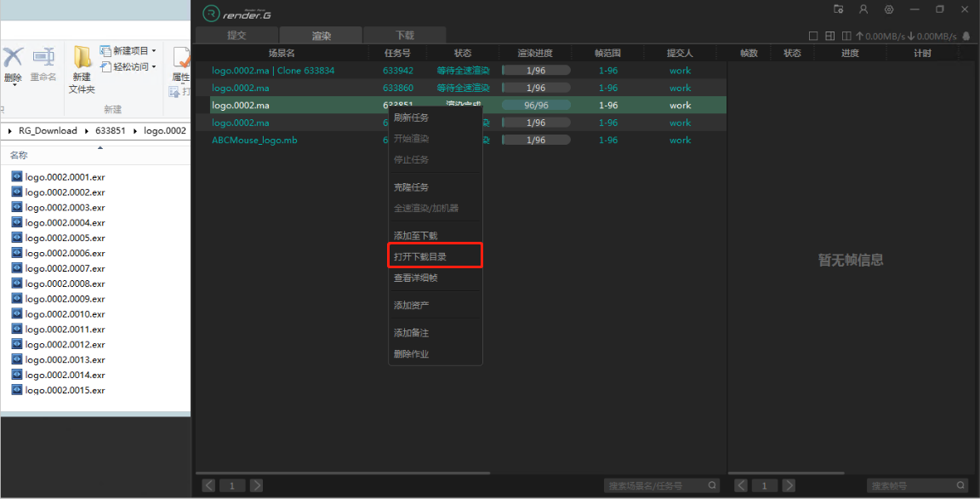This screenshot has height=499, width=980.
Task: Switch to single-pane layout icon
Action: [x=813, y=36]
